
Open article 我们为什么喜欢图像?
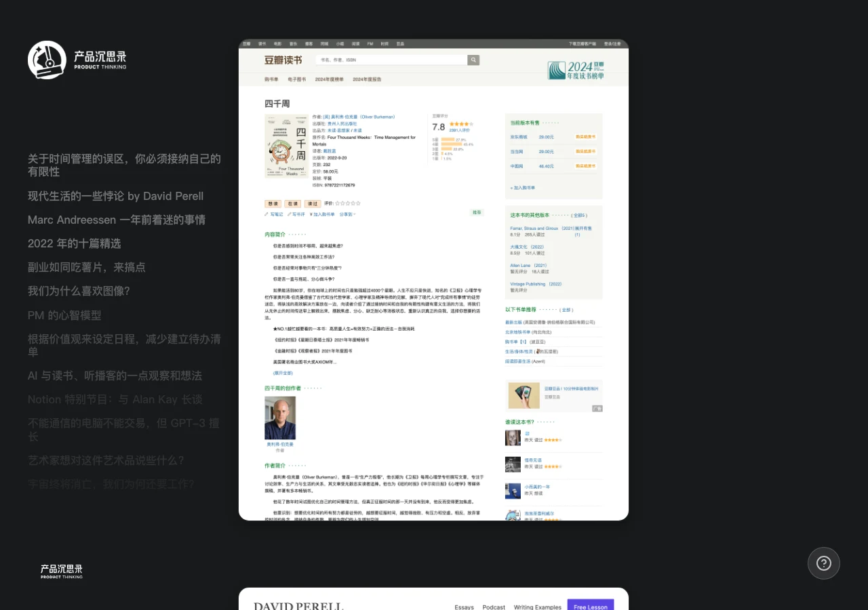pyautogui.click(x=79, y=291)
